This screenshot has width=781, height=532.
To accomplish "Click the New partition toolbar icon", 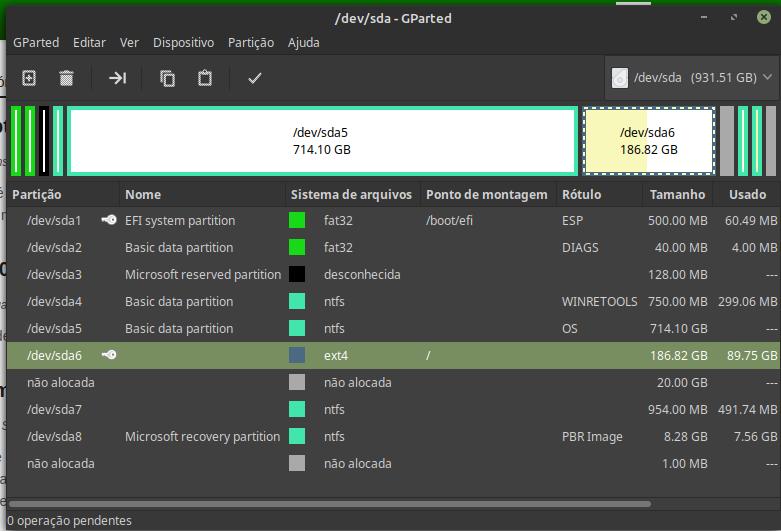I will (29, 78).
